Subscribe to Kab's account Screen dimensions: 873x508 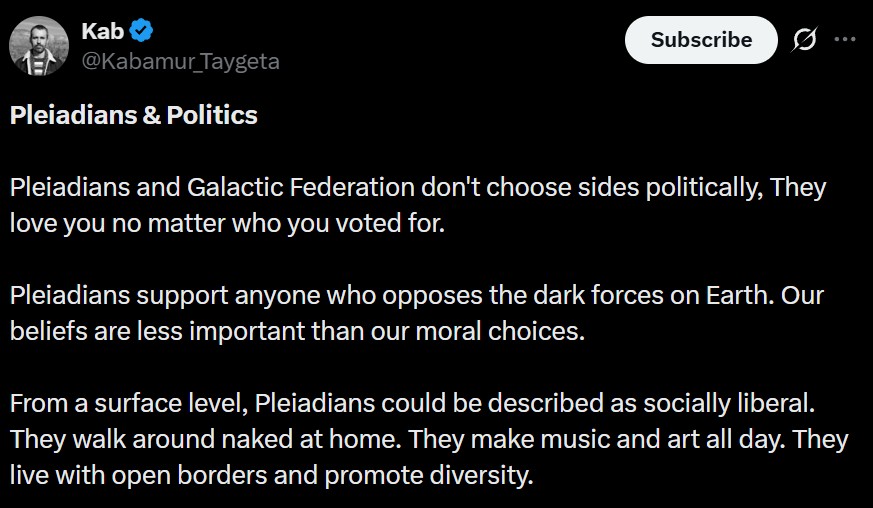[700, 40]
